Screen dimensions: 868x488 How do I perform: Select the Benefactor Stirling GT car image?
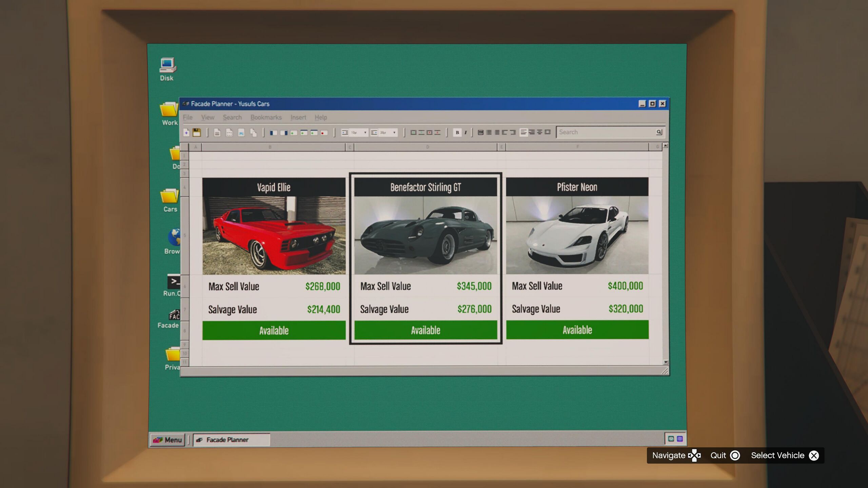click(426, 235)
